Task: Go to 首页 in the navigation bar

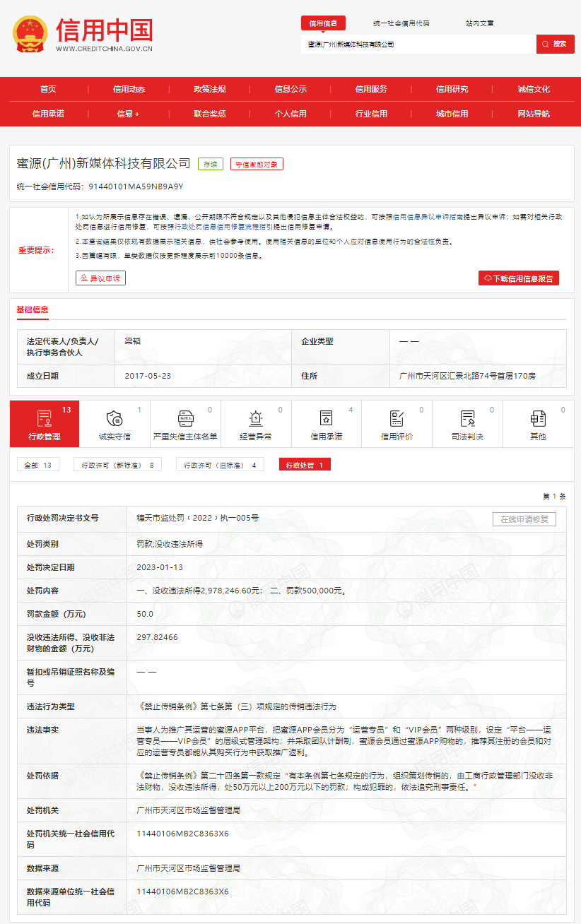Action: [48, 89]
